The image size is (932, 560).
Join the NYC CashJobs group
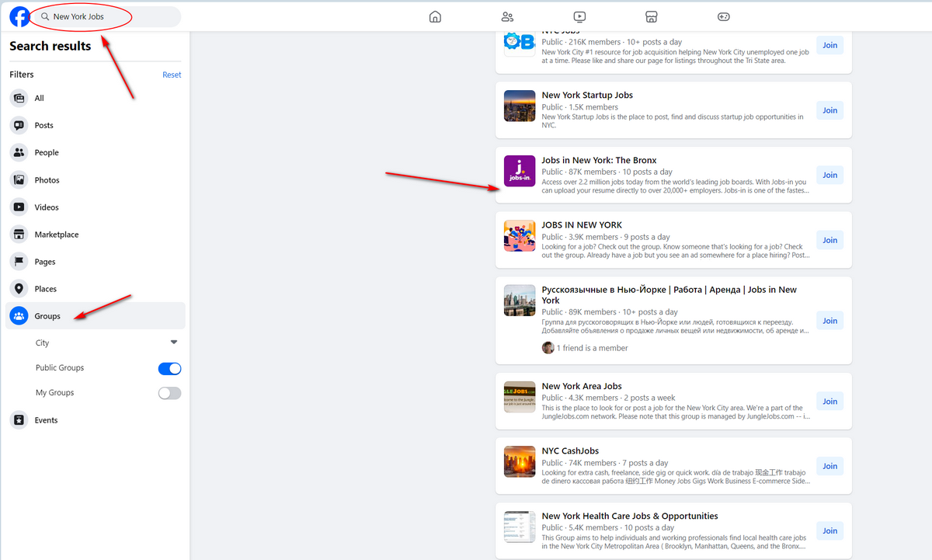coord(830,466)
